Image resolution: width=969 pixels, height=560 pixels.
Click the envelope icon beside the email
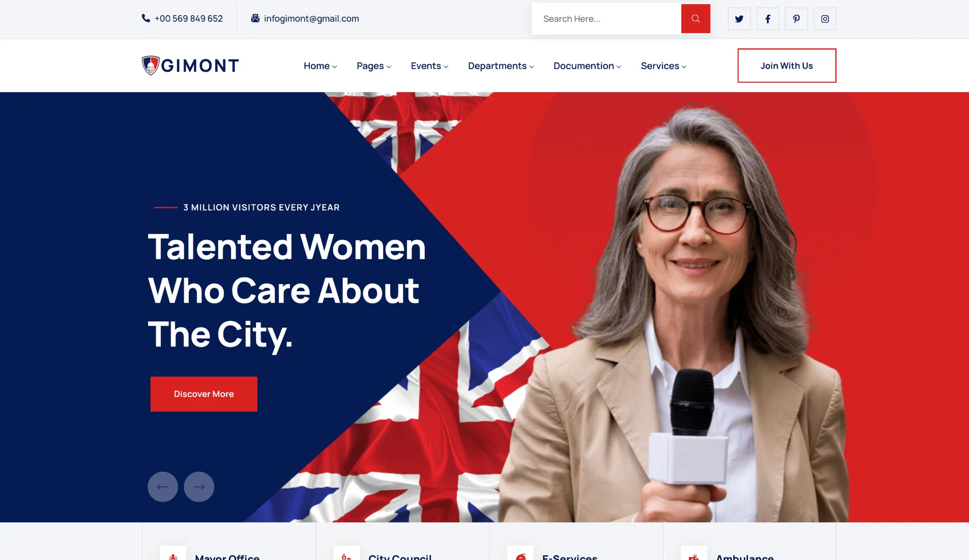[x=255, y=18]
